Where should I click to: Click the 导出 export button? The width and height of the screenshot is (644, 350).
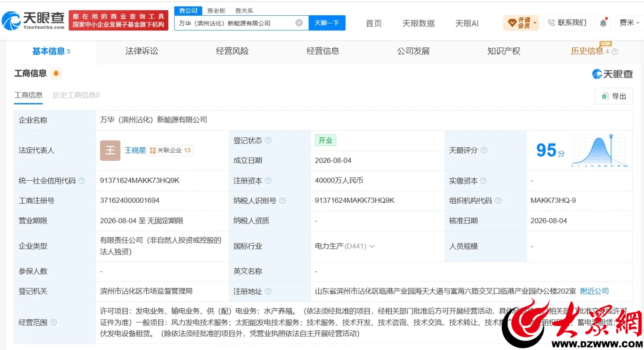[614, 96]
